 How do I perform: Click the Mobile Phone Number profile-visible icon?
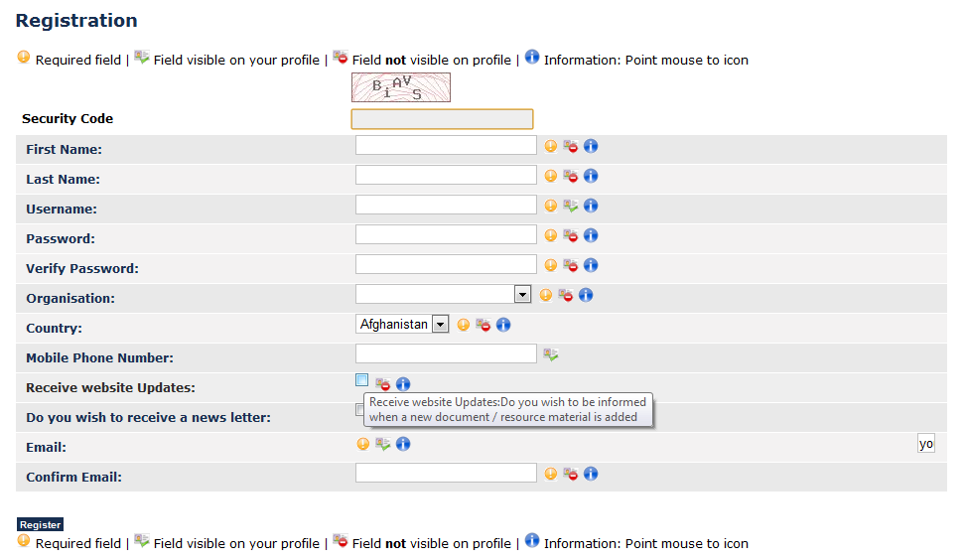(551, 354)
